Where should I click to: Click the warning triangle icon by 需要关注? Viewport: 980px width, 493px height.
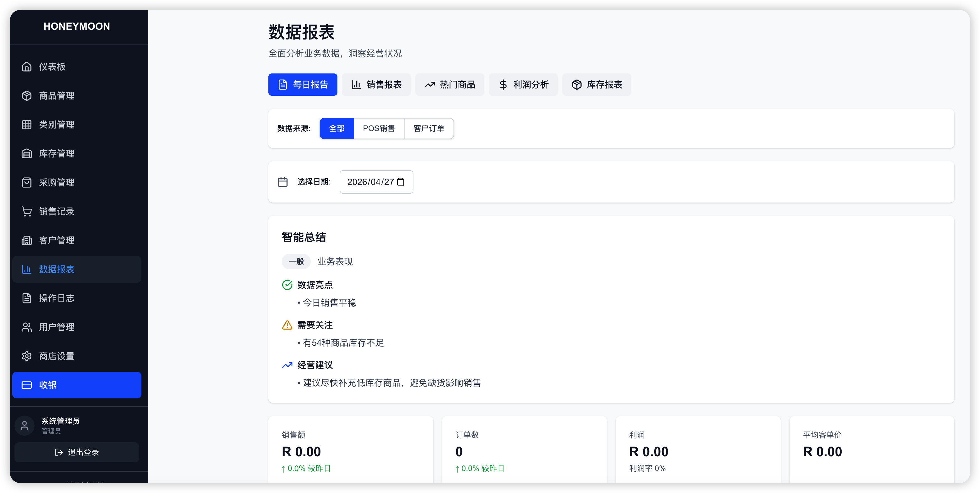[287, 325]
